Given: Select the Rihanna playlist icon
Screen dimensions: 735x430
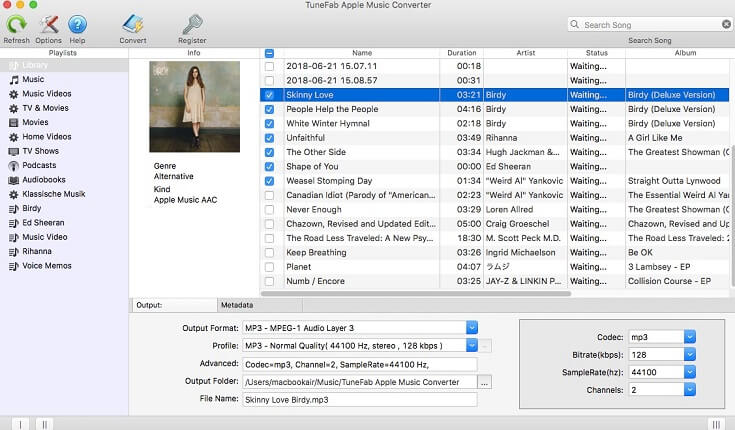Looking at the screenshot, I should (14, 252).
